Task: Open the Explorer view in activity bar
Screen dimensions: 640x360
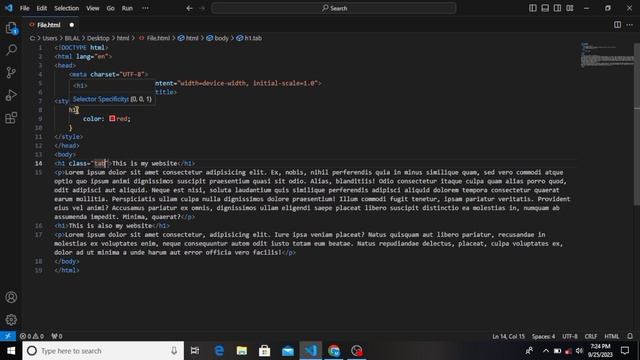Action: pos(11,28)
